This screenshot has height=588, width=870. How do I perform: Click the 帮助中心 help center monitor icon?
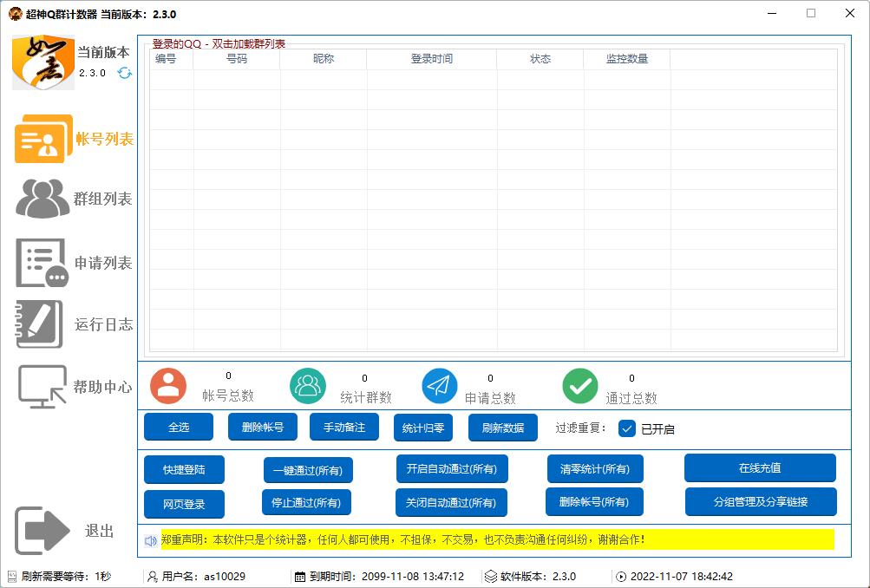[43, 387]
